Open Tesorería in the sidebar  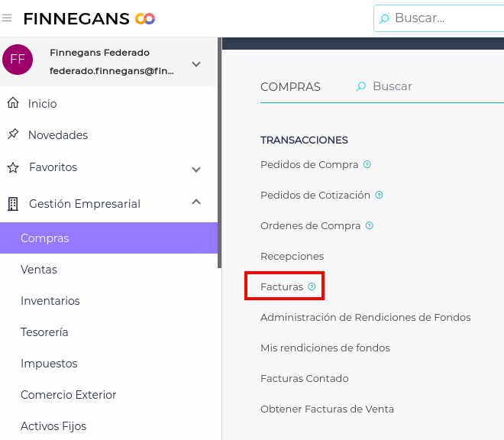coord(44,332)
